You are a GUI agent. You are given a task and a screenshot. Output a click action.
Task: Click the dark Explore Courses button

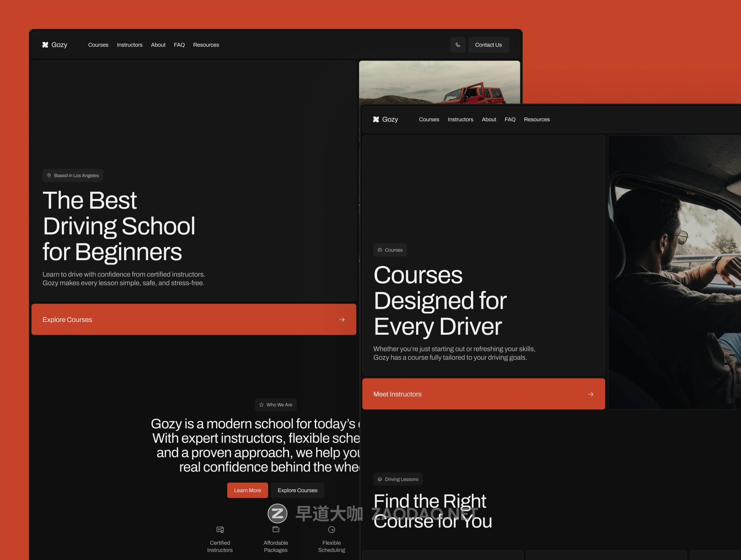[297, 490]
